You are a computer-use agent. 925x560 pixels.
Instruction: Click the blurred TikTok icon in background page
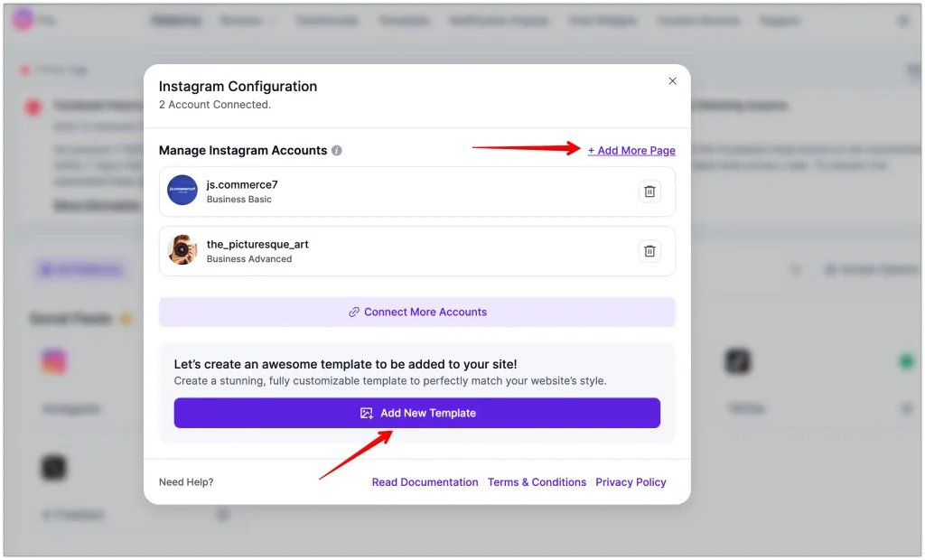coord(737,361)
